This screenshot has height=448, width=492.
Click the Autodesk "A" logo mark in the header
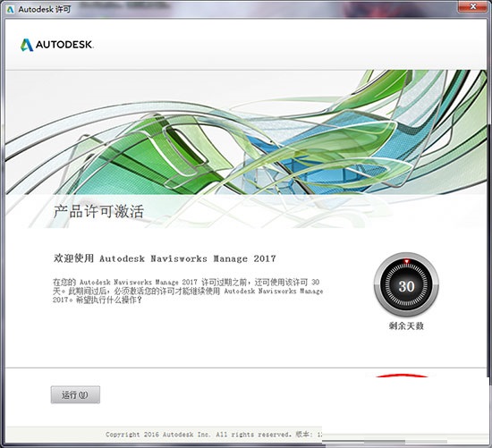(27, 45)
